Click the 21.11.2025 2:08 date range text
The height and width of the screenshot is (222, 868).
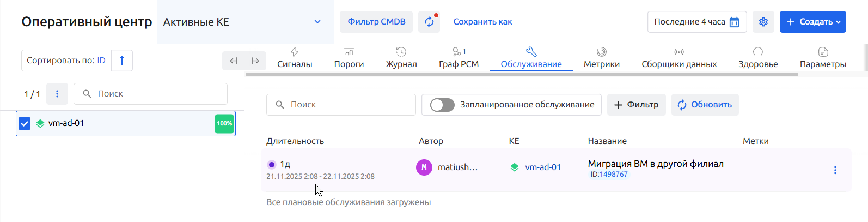pyautogui.click(x=320, y=176)
